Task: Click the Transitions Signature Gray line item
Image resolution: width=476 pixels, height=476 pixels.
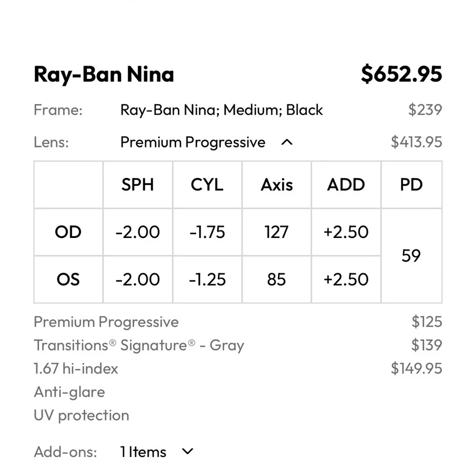Action: click(139, 345)
